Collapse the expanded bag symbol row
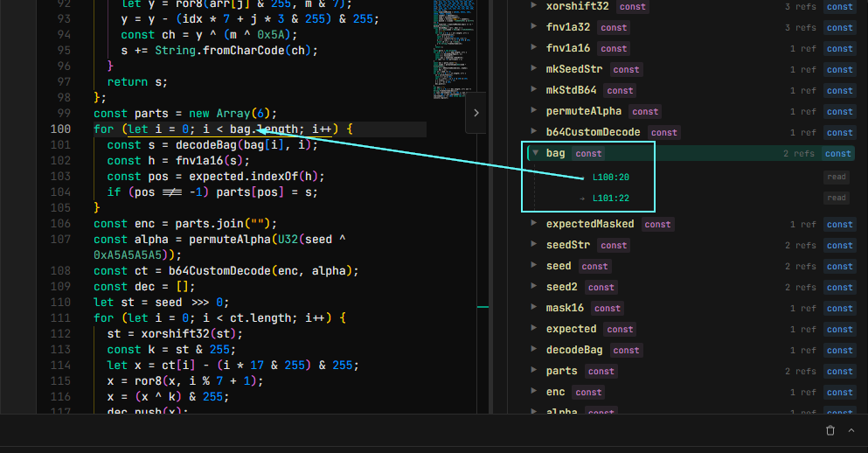This screenshot has height=453, width=868. (535, 153)
